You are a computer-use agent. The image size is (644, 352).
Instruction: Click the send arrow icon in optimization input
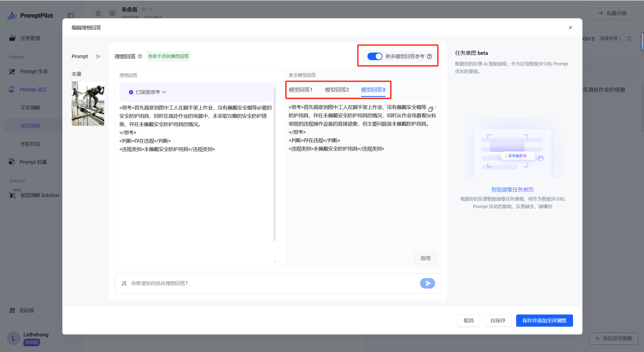[x=427, y=283]
